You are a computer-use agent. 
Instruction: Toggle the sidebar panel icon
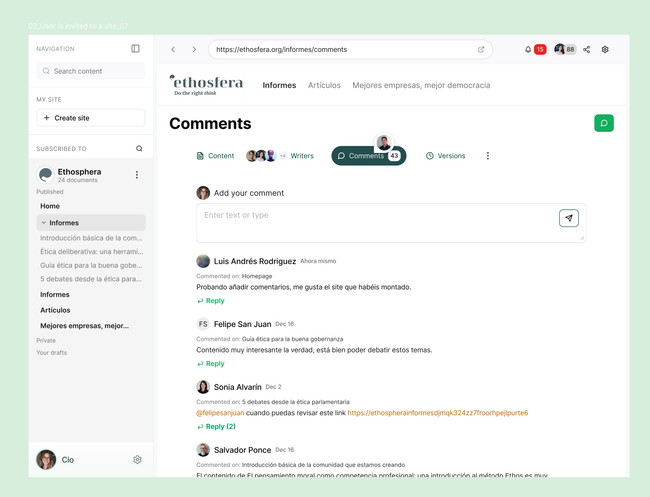(135, 48)
